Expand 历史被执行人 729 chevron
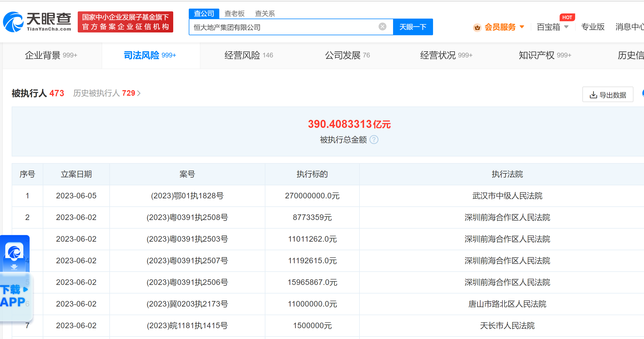The width and height of the screenshot is (644, 339). pos(139,93)
